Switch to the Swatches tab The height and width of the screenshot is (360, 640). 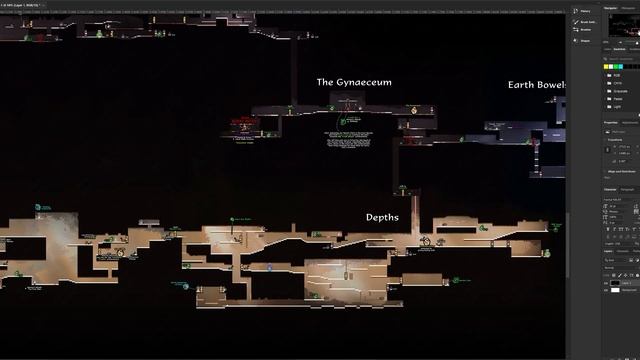tap(620, 49)
